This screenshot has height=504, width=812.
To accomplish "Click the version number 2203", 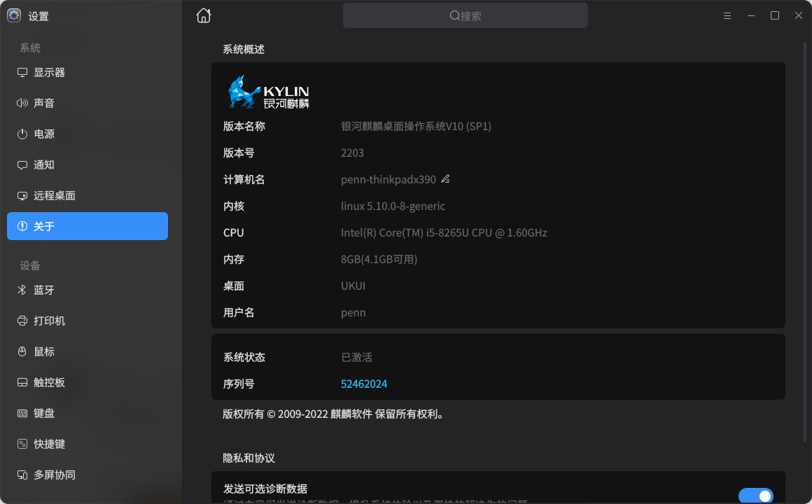I will point(352,153).
